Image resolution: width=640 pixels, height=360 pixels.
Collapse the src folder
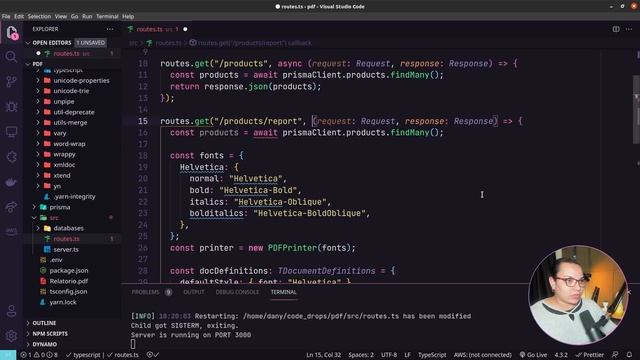[x=54, y=218]
